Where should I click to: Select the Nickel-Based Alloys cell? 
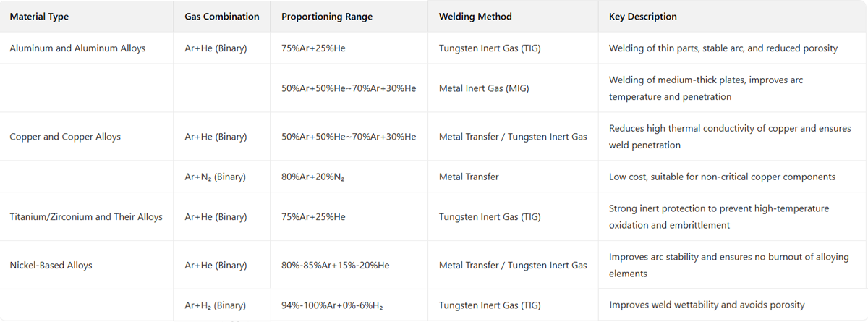tap(51, 266)
